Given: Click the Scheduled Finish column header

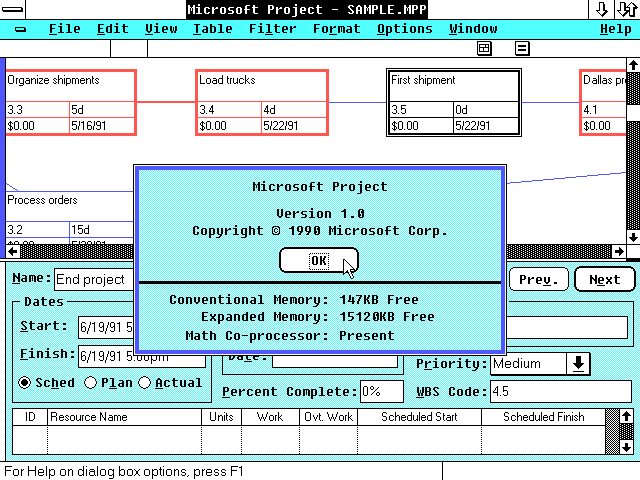Looking at the screenshot, I should [543, 417].
